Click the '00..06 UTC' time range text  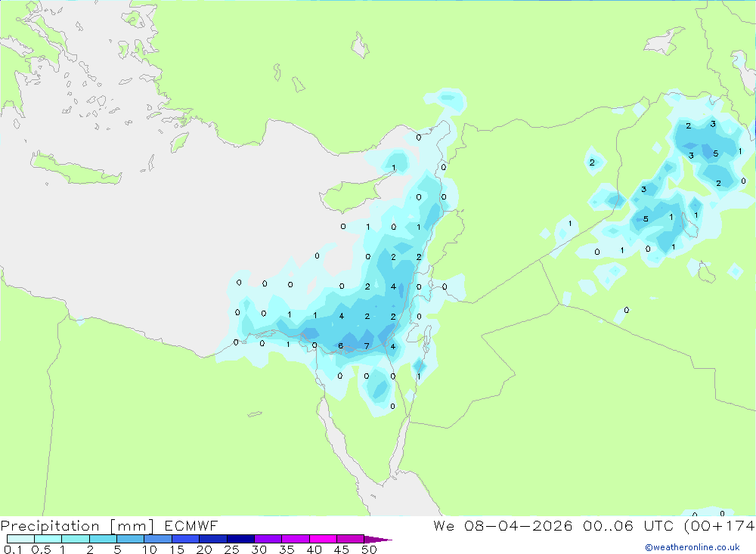[x=628, y=525]
